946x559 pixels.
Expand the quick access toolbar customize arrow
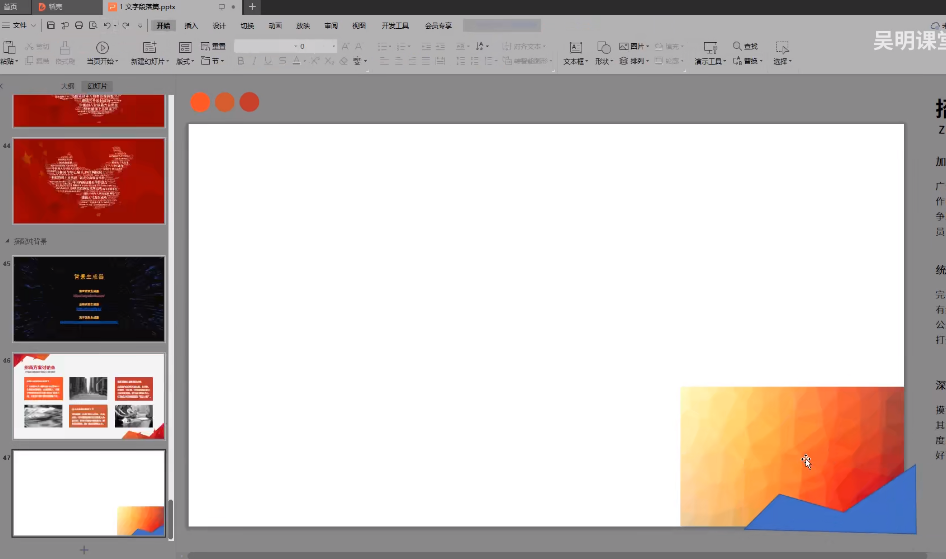pyautogui.click(x=140, y=25)
